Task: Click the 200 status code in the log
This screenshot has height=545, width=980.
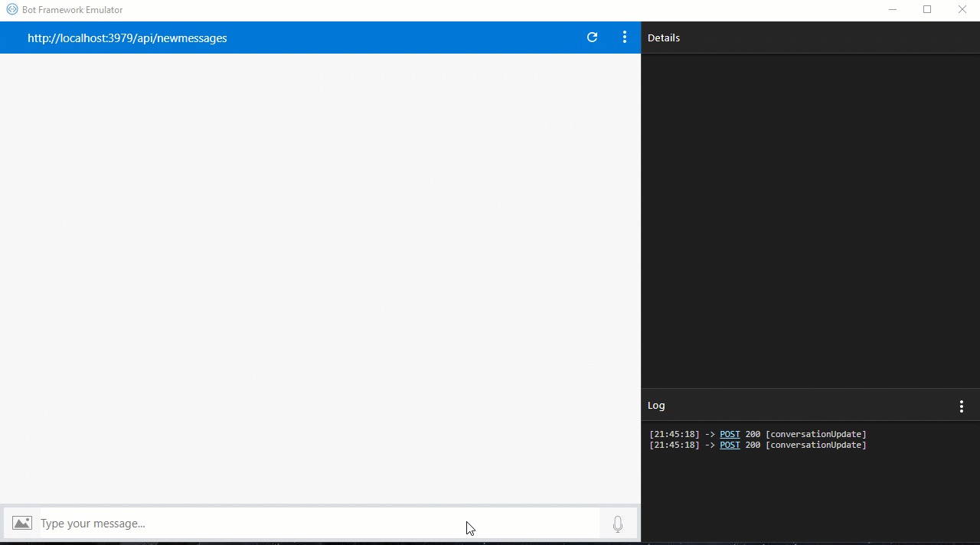Action: [753, 434]
